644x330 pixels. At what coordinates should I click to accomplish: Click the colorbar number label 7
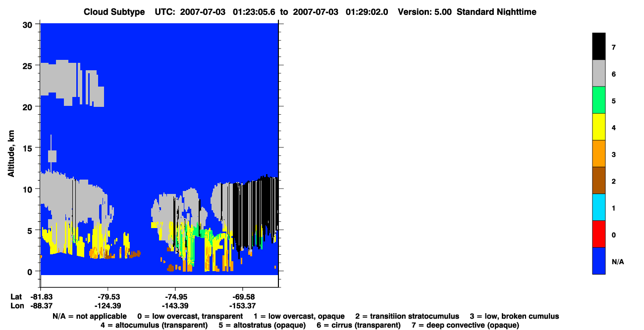(614, 47)
